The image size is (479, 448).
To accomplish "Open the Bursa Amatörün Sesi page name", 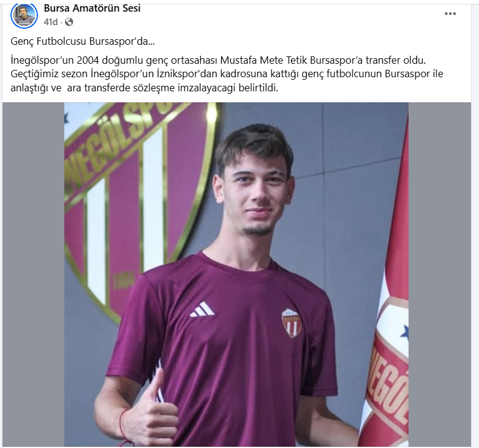I will click(x=92, y=8).
